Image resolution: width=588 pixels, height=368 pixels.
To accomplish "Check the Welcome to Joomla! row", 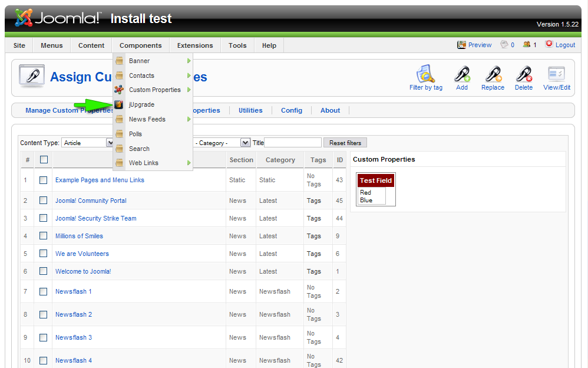I will click(x=44, y=271).
